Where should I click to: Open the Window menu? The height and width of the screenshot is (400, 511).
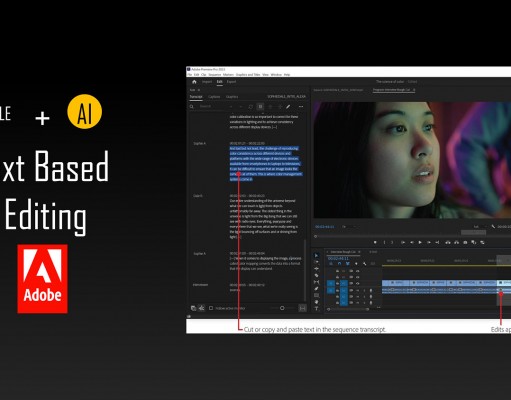tap(276, 75)
